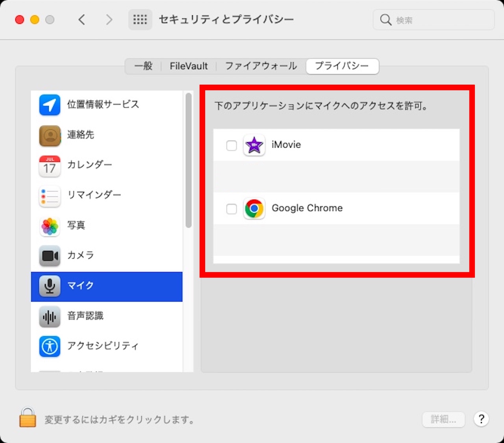504x443 pixels.
Task: Enable microphone access for iMovie
Action: [x=232, y=145]
